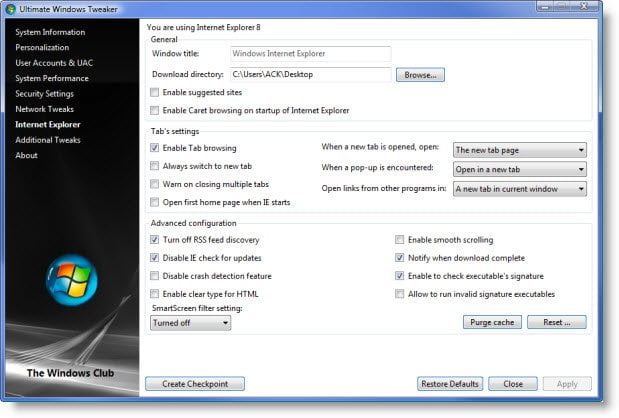Click the Window title text field

point(311,54)
